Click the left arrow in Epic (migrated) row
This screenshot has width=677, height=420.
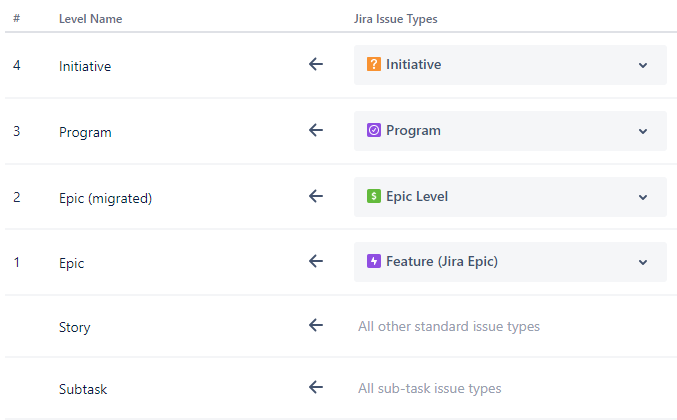point(316,196)
